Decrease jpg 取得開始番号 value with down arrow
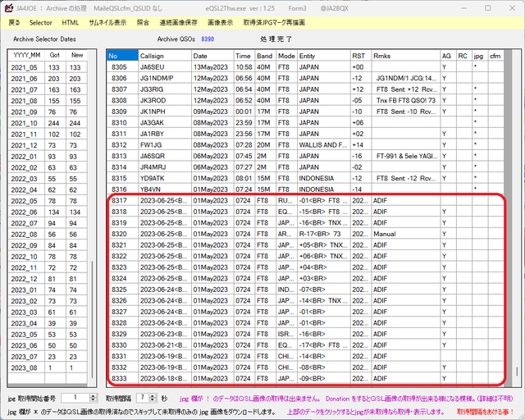The image size is (525, 420). [x=93, y=400]
